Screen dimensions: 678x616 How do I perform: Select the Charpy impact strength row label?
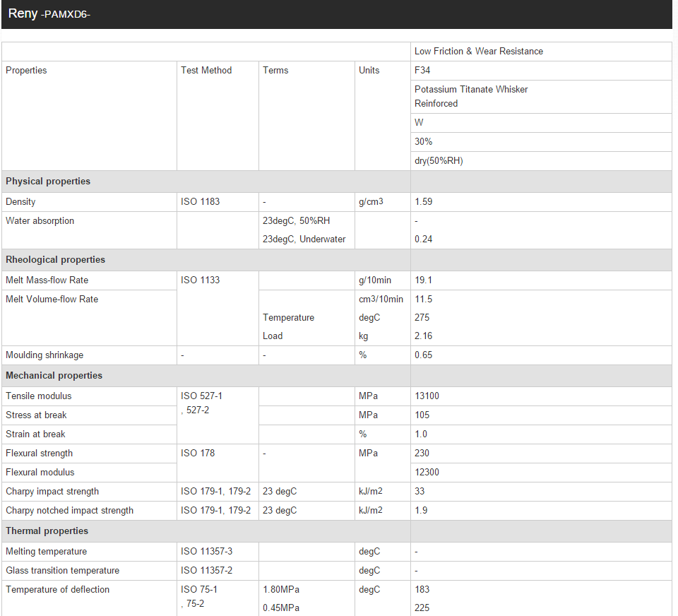click(52, 491)
